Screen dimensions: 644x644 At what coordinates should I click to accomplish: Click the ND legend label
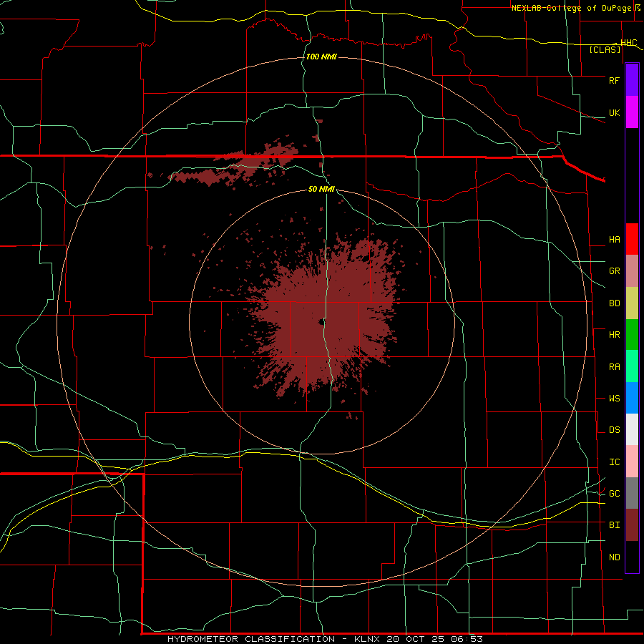[x=614, y=557]
